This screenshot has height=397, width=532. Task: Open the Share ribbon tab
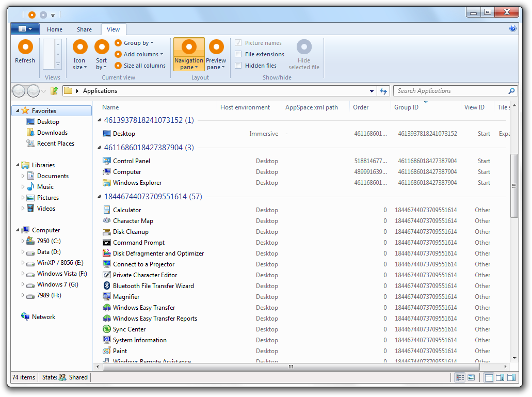(84, 29)
